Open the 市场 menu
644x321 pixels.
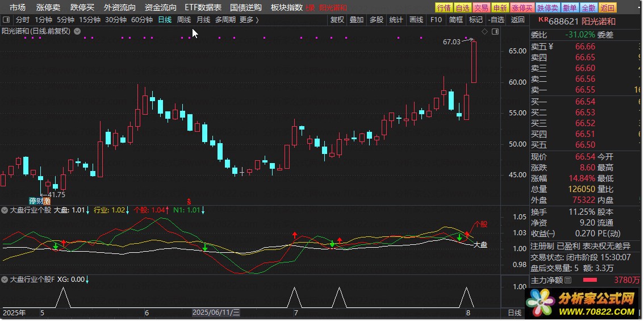[x=17, y=7]
